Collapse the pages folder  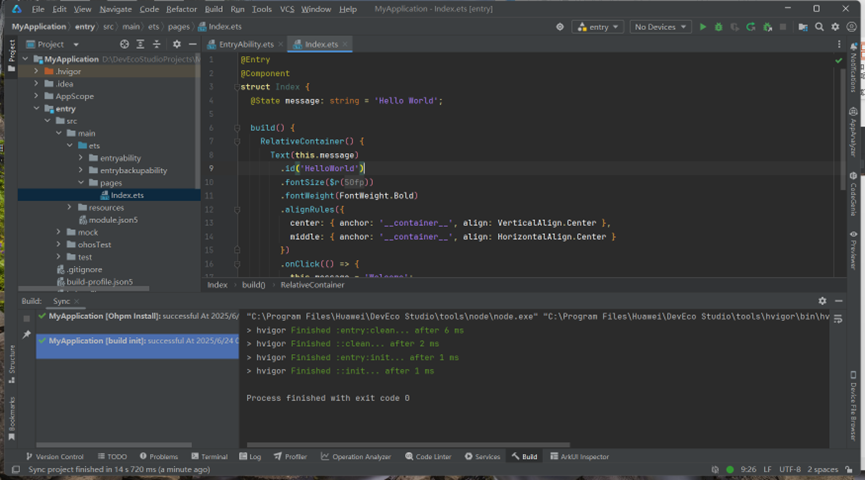coord(81,183)
